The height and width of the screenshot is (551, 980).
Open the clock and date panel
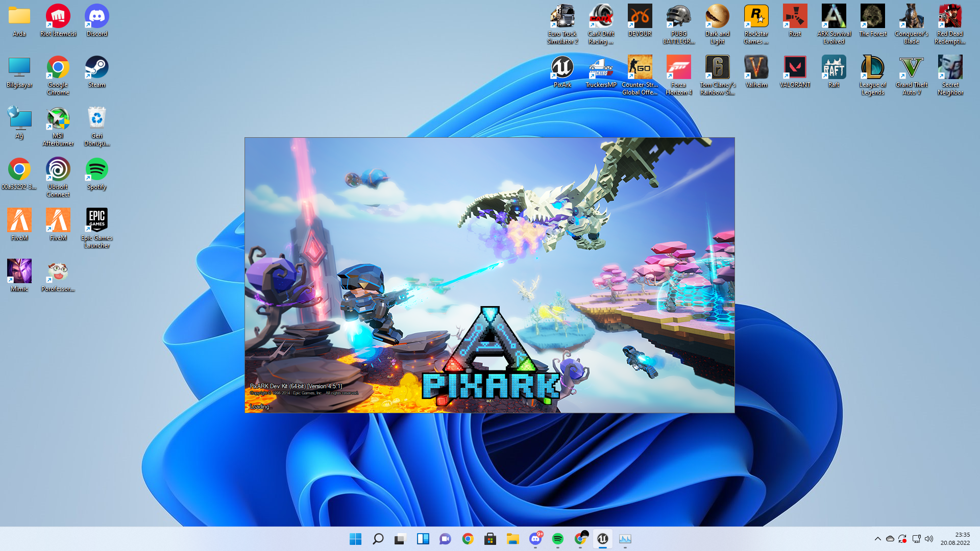coord(955,539)
